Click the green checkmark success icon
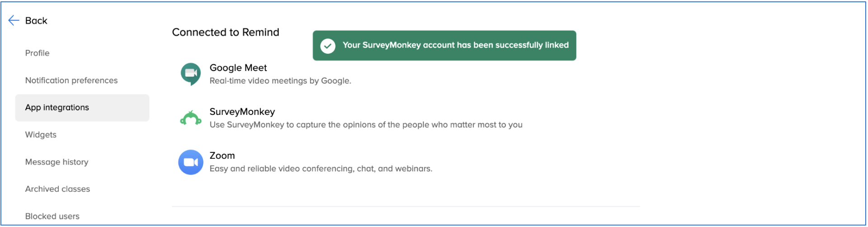The height and width of the screenshot is (227, 868). (328, 46)
